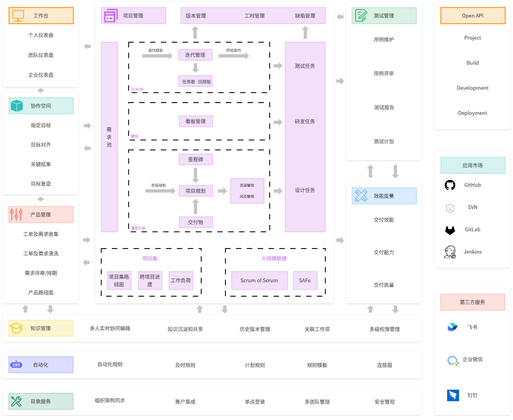Screen dimensions: 513x420
Task: Click the 单点登录 label
Action: [255, 402]
